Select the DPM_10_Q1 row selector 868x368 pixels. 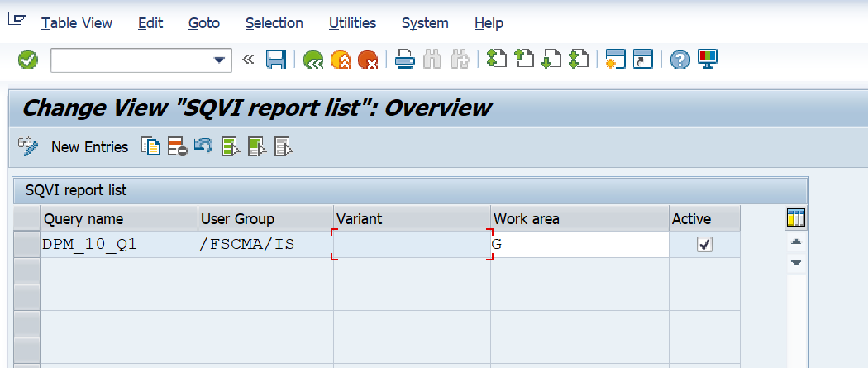point(27,244)
